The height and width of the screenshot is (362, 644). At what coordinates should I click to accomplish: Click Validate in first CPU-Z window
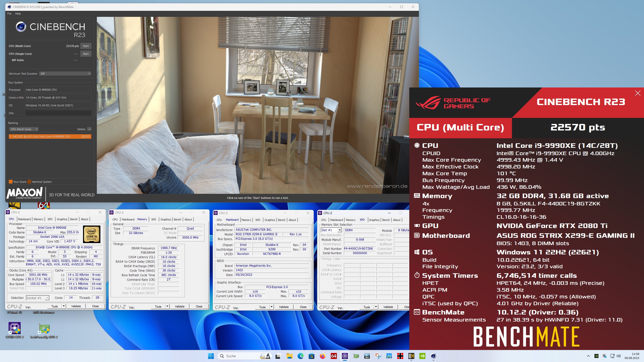76,306
